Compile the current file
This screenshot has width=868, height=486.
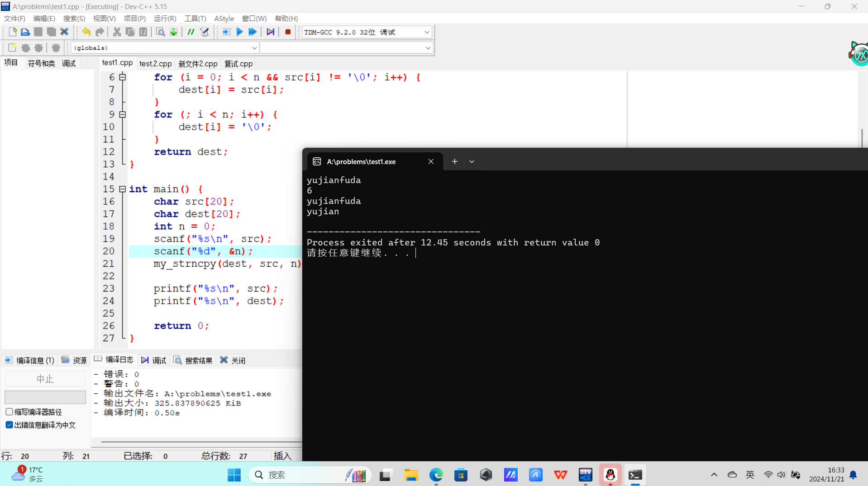(x=227, y=32)
